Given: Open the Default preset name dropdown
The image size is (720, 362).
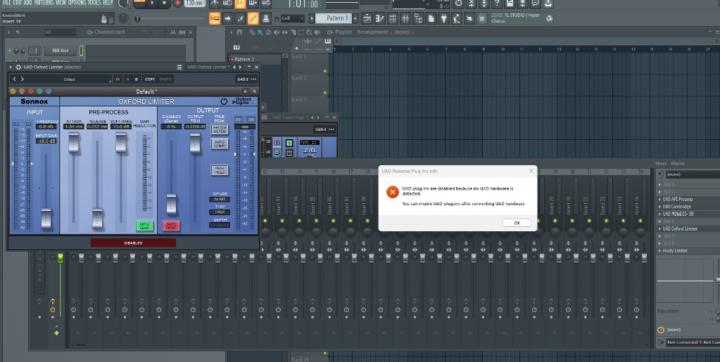Looking at the screenshot, I should click(x=68, y=79).
